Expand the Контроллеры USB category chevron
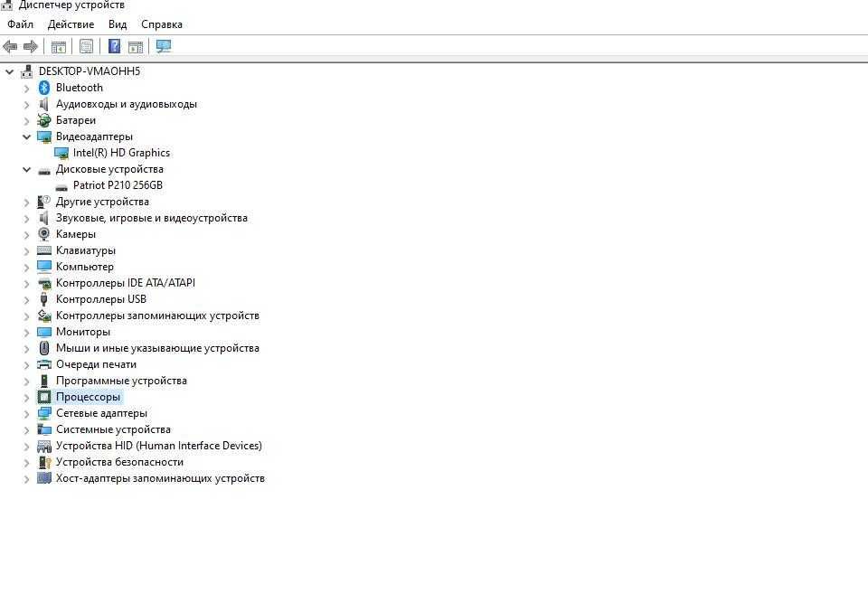This screenshot has width=868, height=603. (26, 299)
